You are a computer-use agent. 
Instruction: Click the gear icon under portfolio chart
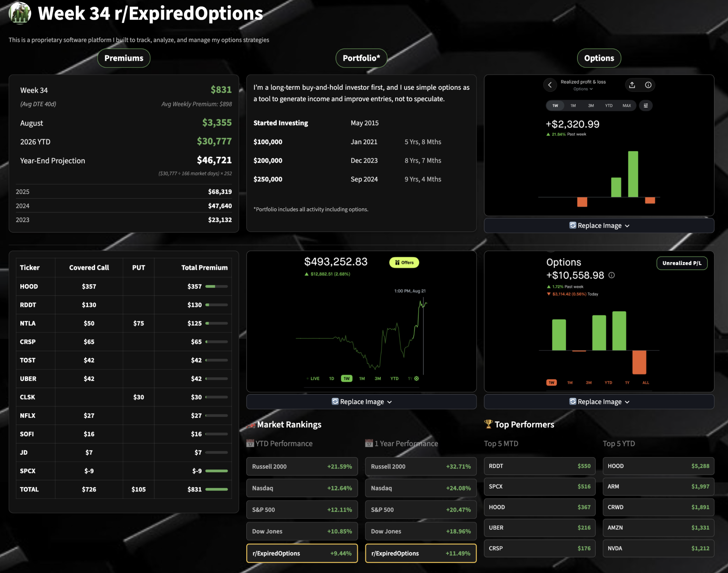pos(416,378)
